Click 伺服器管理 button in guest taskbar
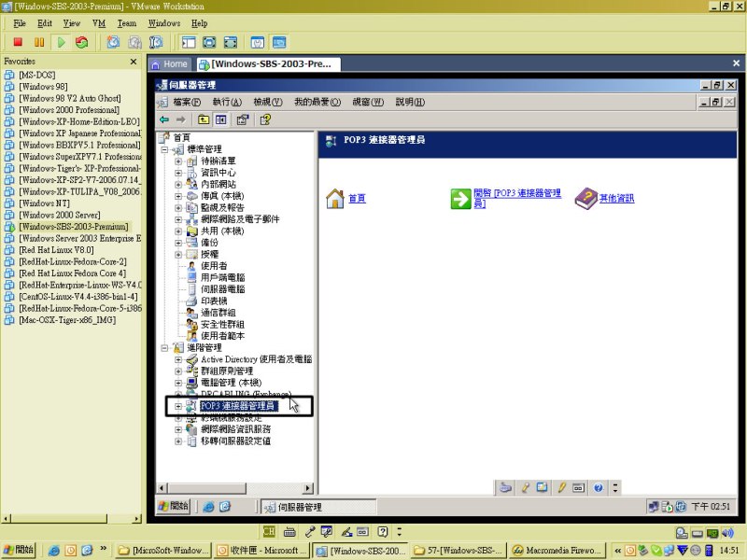Viewport: 747px width, 560px height. (318, 507)
